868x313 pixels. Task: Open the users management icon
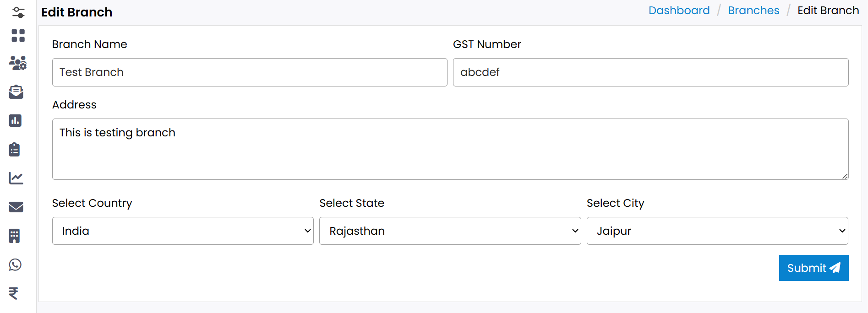point(18,63)
